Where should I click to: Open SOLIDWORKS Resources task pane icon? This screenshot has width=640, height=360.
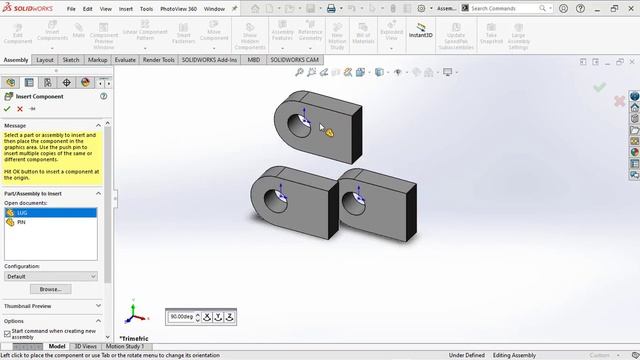634,96
